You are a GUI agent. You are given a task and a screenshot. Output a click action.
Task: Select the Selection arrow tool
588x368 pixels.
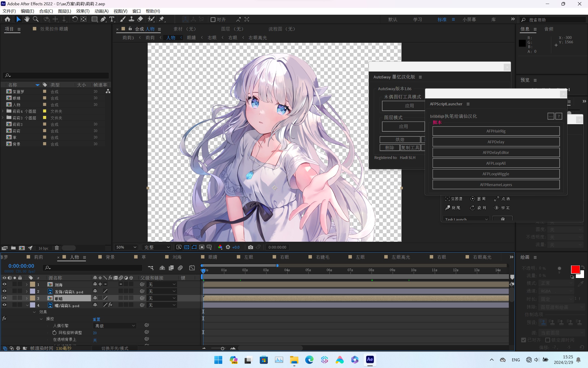tap(18, 19)
